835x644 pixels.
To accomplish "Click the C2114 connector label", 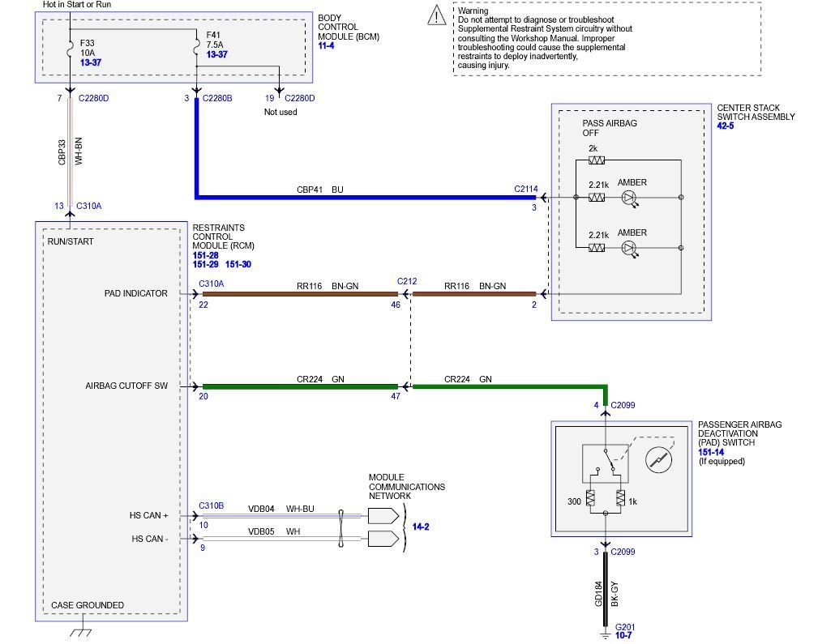I will [x=525, y=189].
